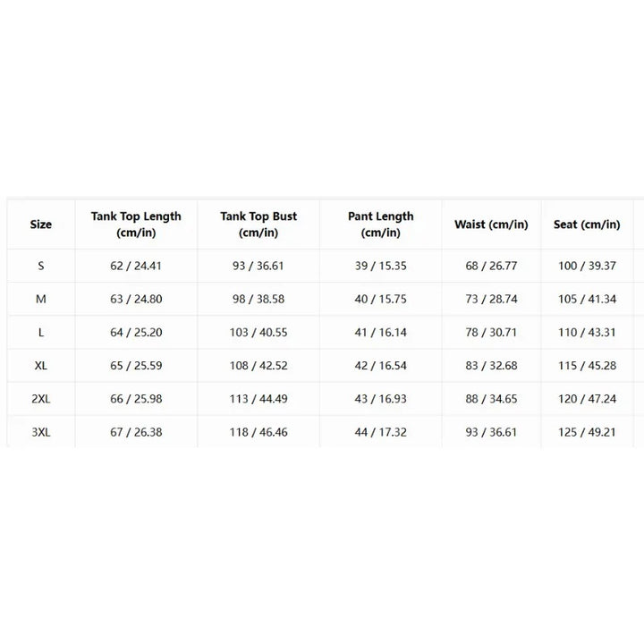Click the 120 / 47.24 seat cell
Image resolution: width=644 pixels, height=644 pixels.
(x=587, y=399)
